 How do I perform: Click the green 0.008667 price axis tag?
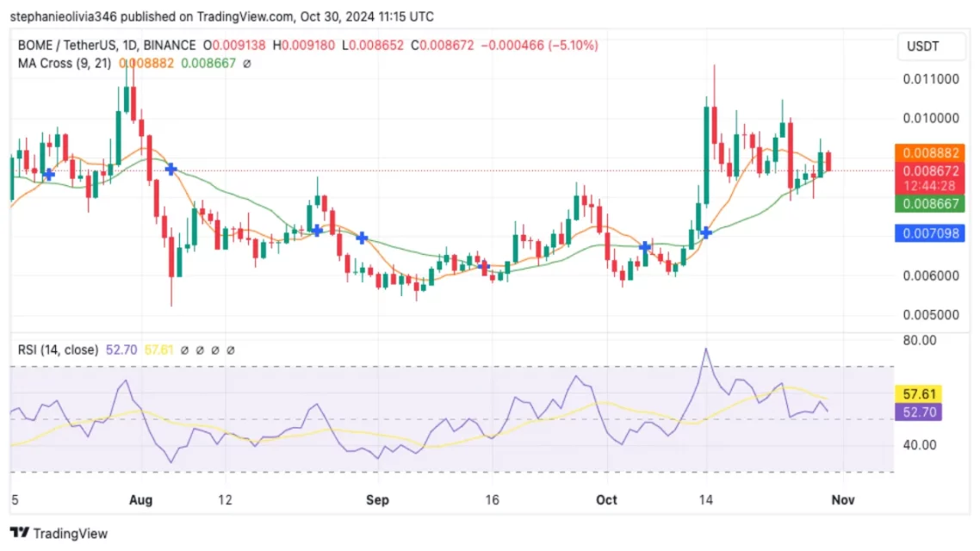(928, 204)
